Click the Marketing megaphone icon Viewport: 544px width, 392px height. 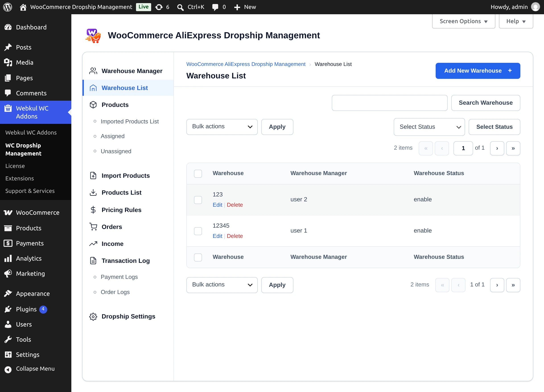pyautogui.click(x=8, y=273)
